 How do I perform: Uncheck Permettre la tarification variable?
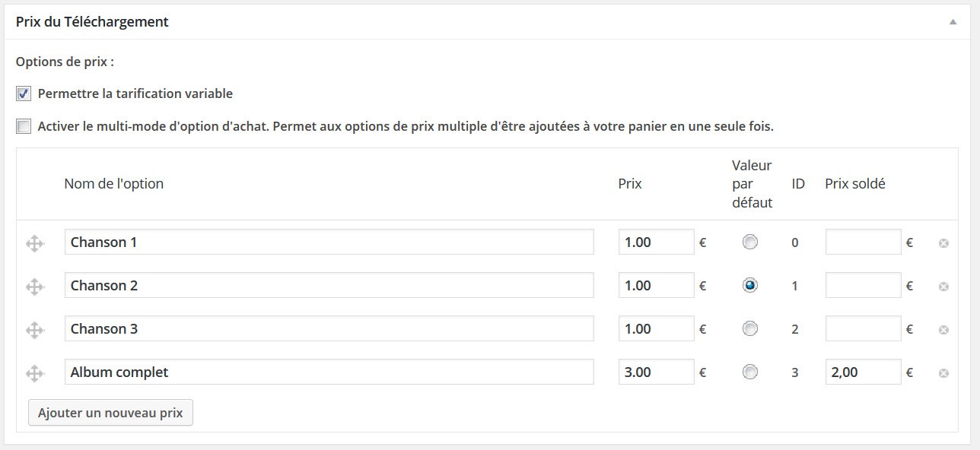tap(24, 94)
